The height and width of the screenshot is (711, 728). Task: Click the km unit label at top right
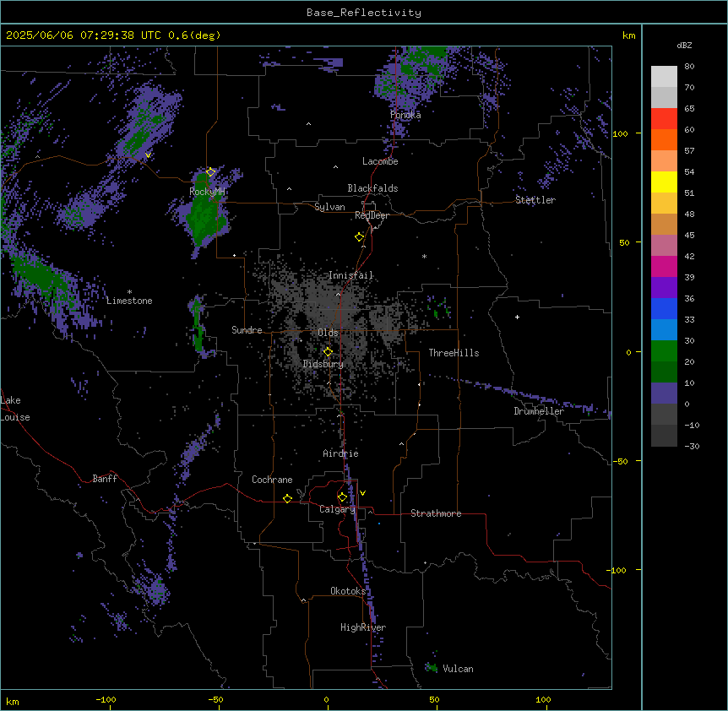(628, 35)
